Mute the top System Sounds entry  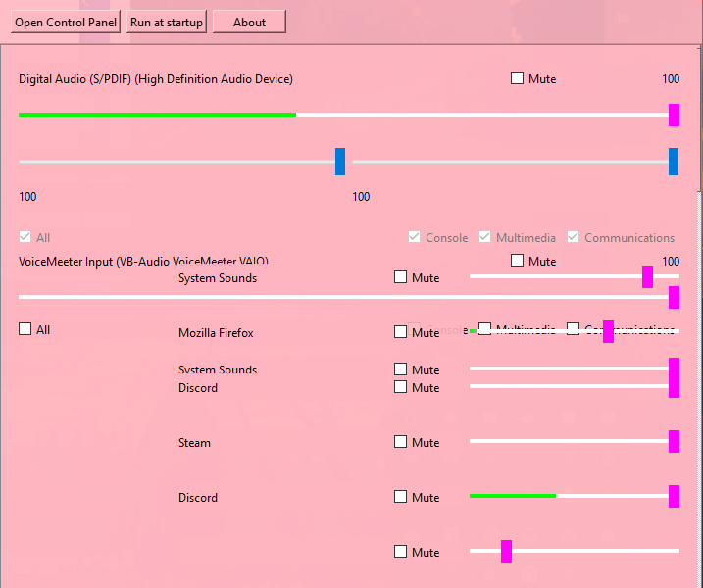click(400, 277)
